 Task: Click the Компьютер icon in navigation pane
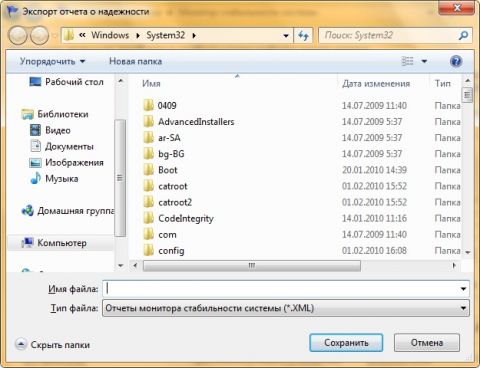click(27, 243)
